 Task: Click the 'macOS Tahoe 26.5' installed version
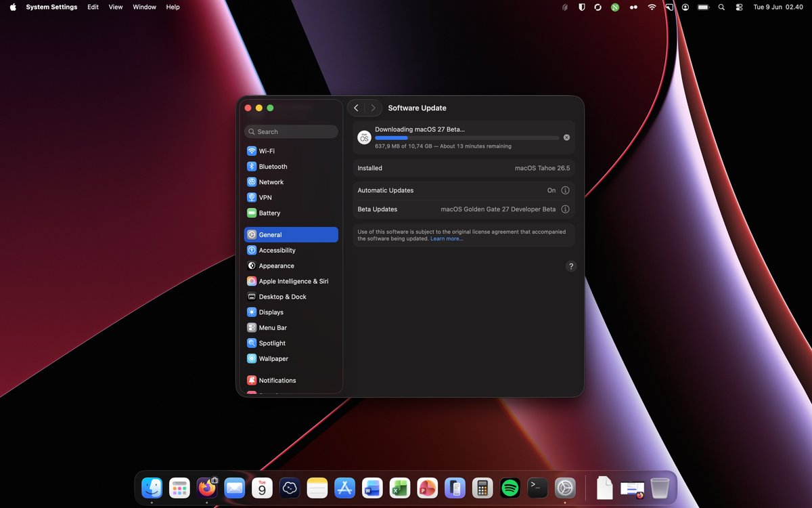click(543, 168)
